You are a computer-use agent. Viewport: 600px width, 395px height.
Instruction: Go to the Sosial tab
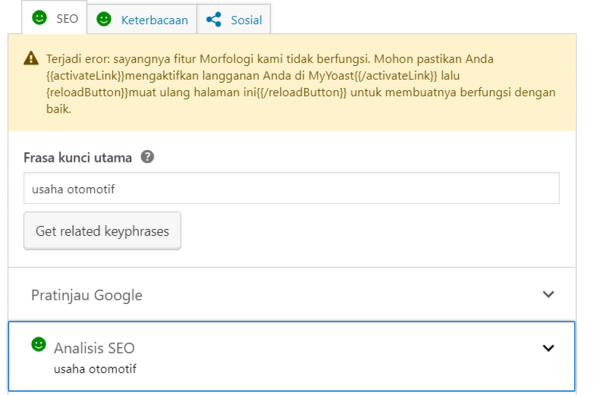[234, 20]
